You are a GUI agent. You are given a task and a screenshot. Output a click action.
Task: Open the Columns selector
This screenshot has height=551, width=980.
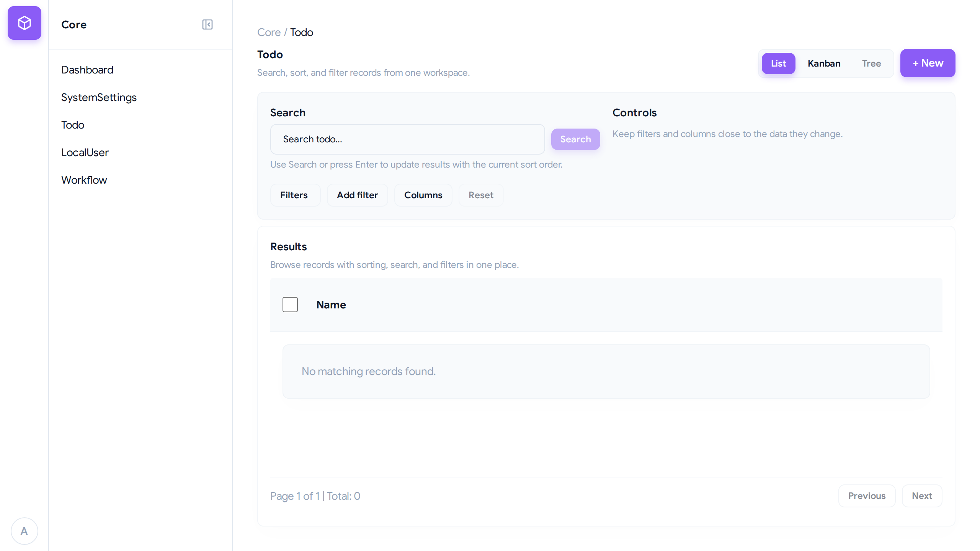pyautogui.click(x=423, y=195)
